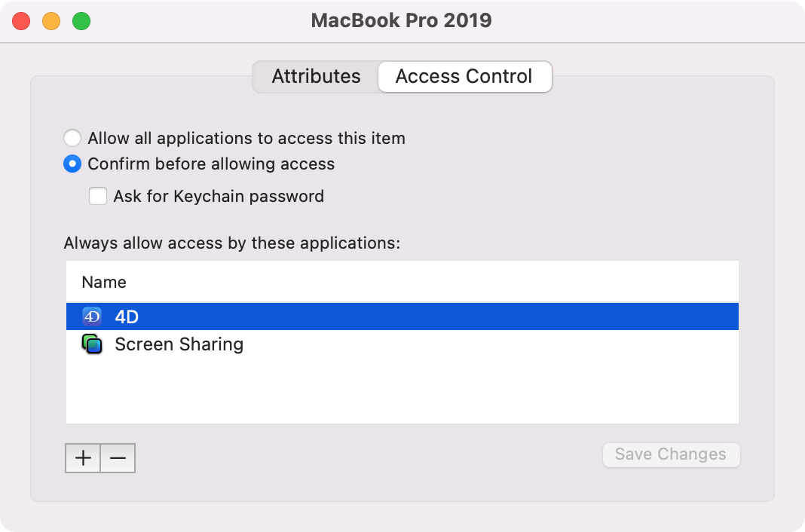Image resolution: width=805 pixels, height=532 pixels.
Task: Highlight the 4D entry in the list
Action: [x=301, y=316]
